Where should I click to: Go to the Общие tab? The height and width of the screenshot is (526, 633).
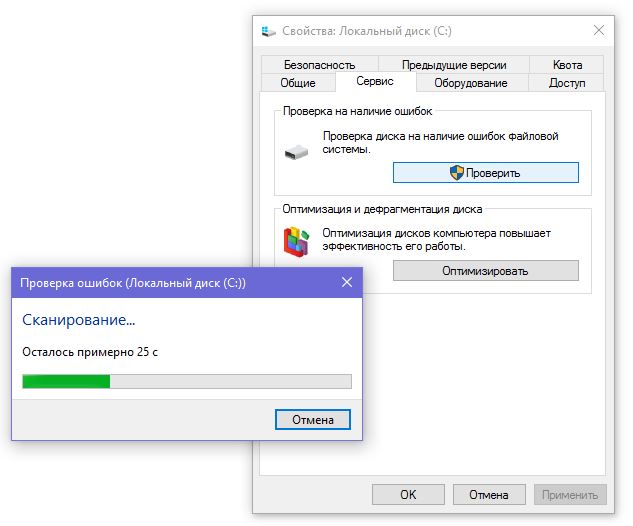[298, 83]
